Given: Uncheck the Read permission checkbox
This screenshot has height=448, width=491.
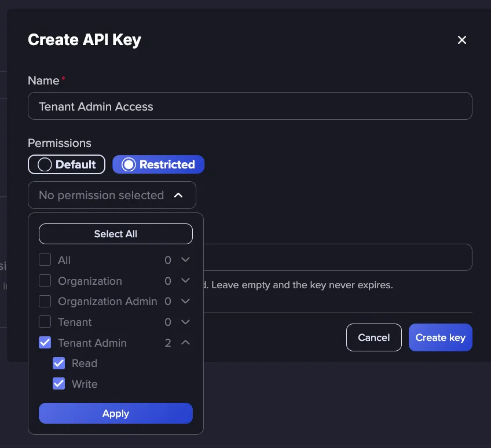Looking at the screenshot, I should 59,363.
